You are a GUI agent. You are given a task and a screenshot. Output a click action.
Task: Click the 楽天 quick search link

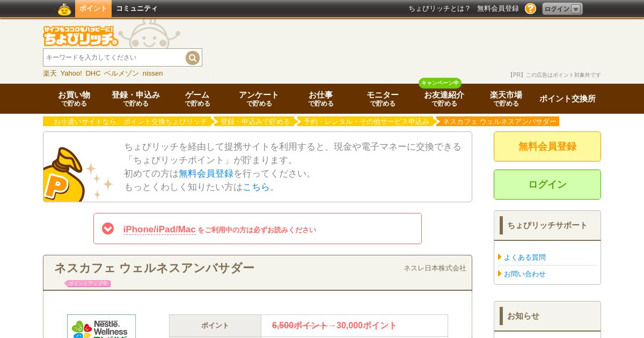click(50, 74)
